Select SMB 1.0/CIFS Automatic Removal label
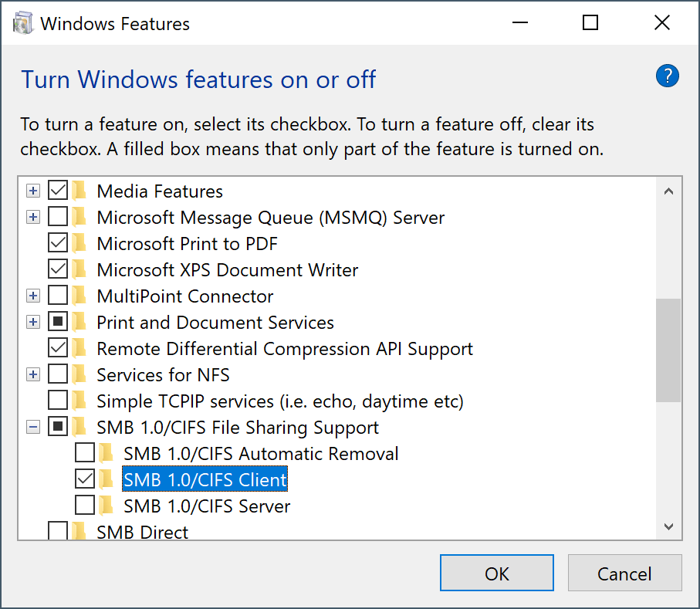Screen dimensions: 700x609 coord(261,454)
